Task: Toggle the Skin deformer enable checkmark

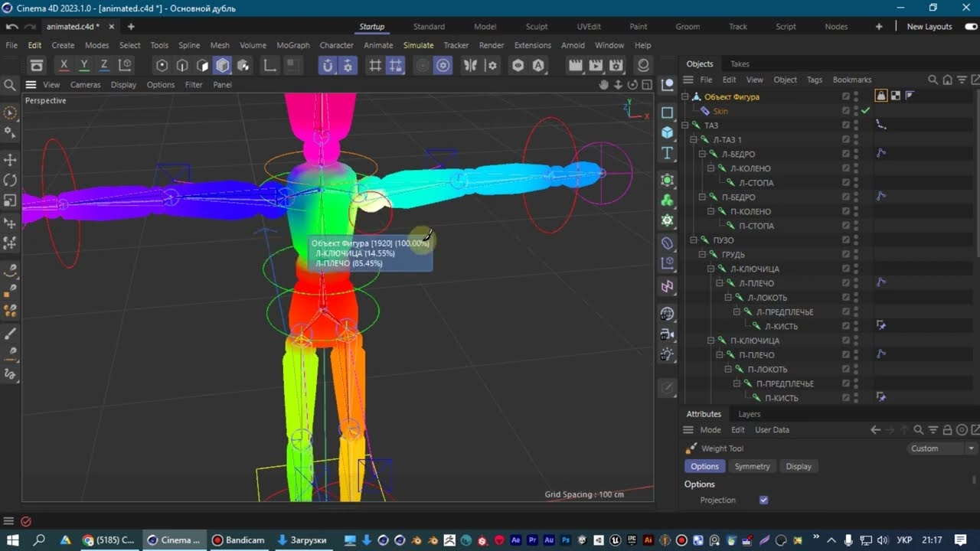Action: click(865, 111)
